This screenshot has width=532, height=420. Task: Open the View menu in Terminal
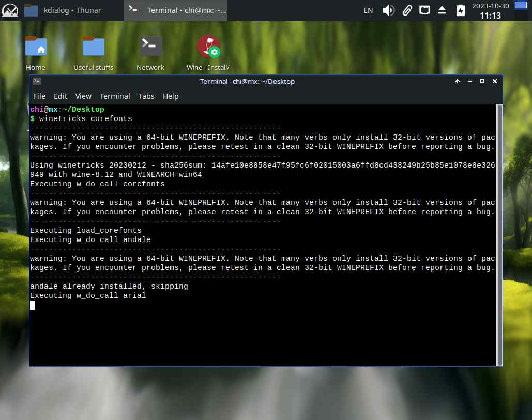(x=83, y=96)
